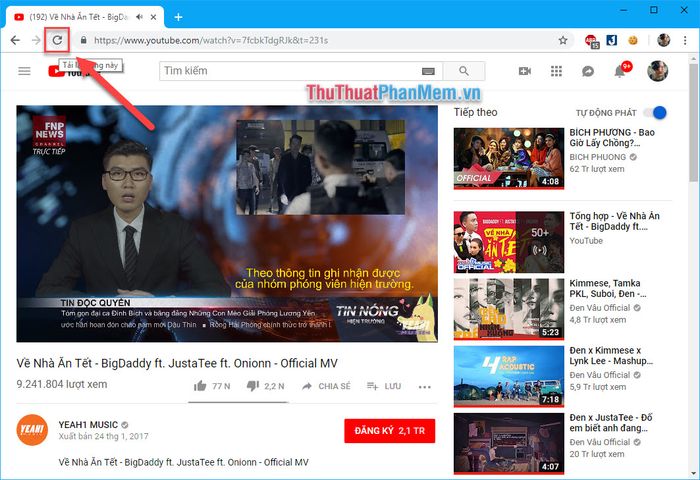Screen dimensions: 700x480
Task: Open the Bích Phương Bao Giờ Lấy Chồng thumbnail
Action: coord(509,159)
